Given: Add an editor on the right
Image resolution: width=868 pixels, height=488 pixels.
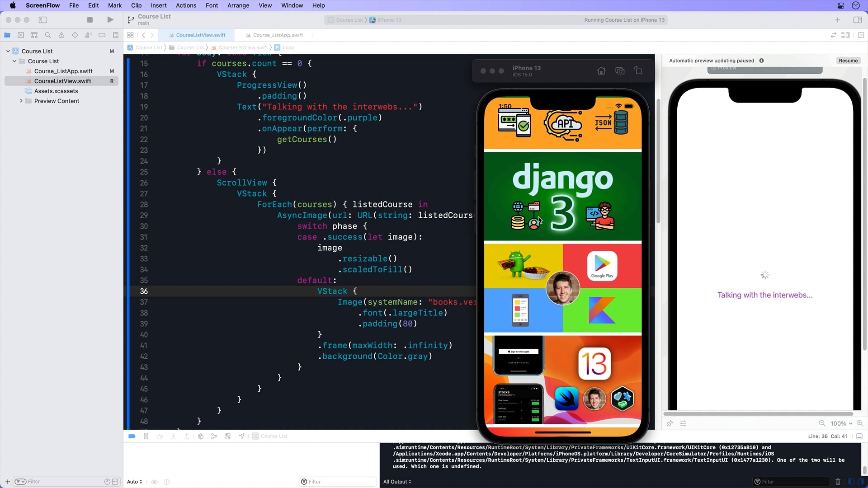Looking at the screenshot, I should pyautogui.click(x=861, y=35).
